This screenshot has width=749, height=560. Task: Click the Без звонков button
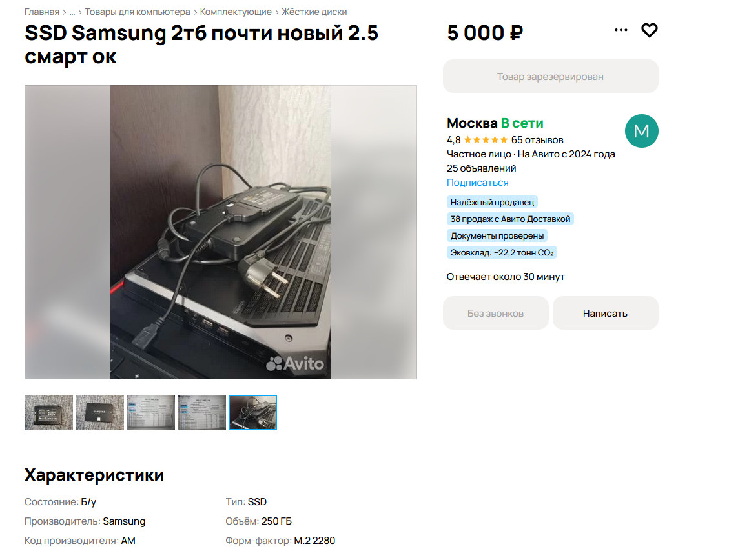point(495,313)
